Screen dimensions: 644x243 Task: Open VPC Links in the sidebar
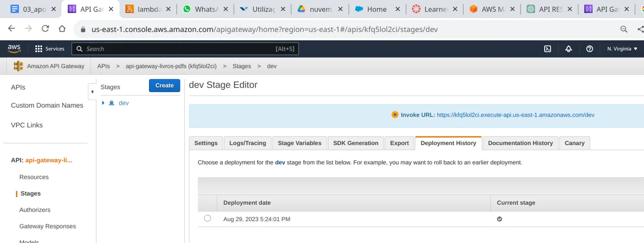(x=27, y=125)
